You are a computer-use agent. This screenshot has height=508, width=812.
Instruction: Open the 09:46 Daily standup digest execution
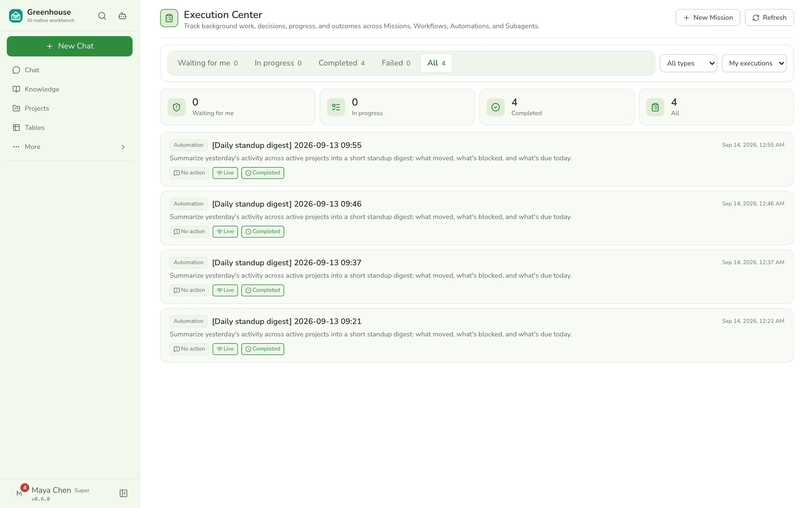pos(477,218)
